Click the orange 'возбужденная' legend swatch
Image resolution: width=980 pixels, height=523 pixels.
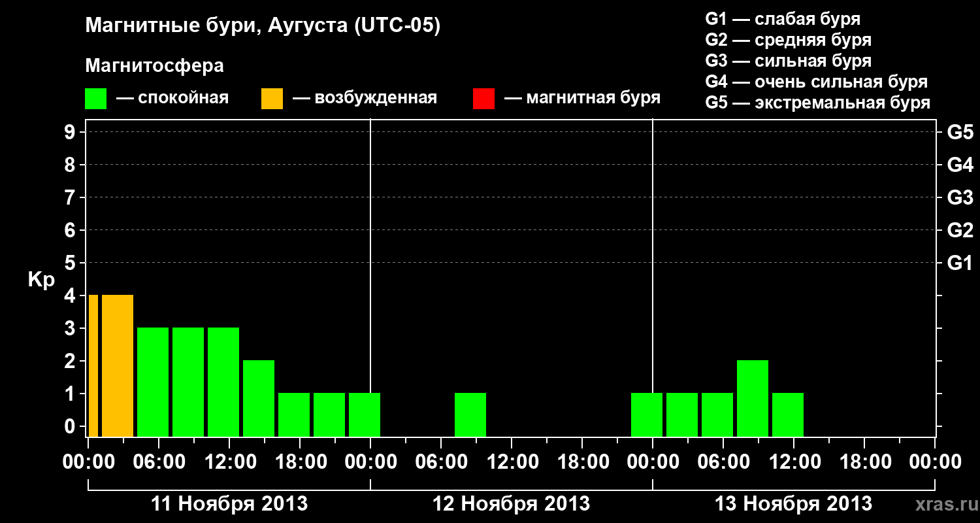pos(272,99)
